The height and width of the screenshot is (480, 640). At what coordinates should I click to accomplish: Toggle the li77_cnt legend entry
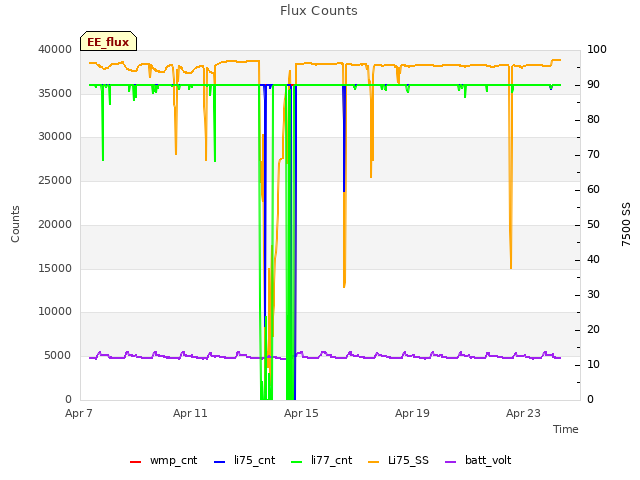(322, 460)
